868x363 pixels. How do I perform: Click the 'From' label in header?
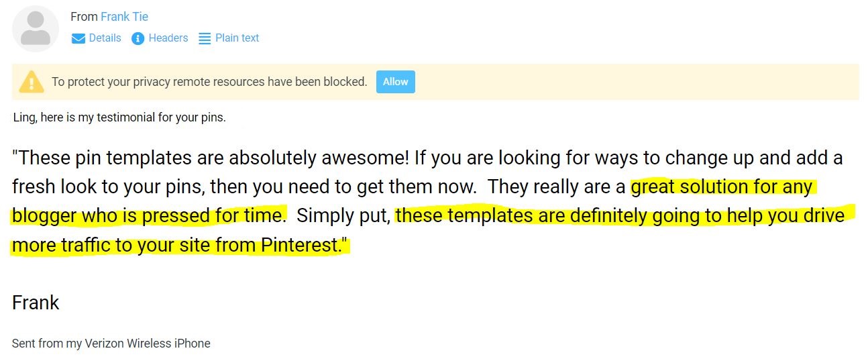pyautogui.click(x=84, y=17)
